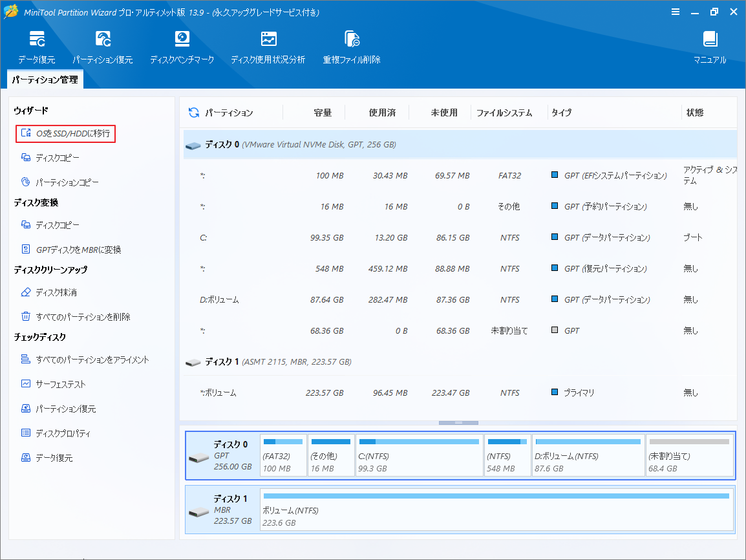The image size is (746, 560).
Task: Choose ディスクコピー under ディスク変換
Action: point(50,225)
